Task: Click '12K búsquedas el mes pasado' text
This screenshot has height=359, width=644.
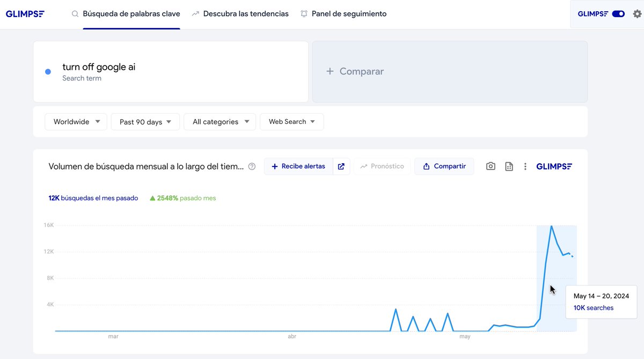Action: [x=93, y=198]
